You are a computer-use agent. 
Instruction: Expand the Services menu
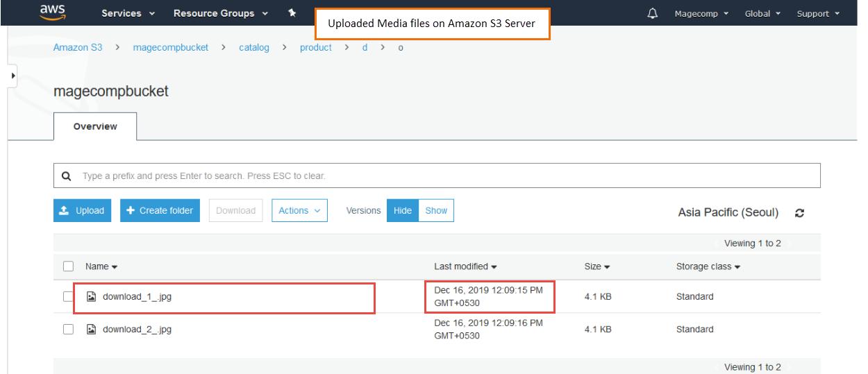tap(128, 13)
